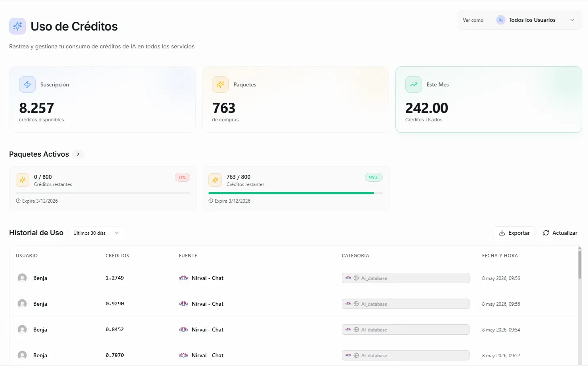
Task: Click the USUARIO column header
Action: point(27,256)
